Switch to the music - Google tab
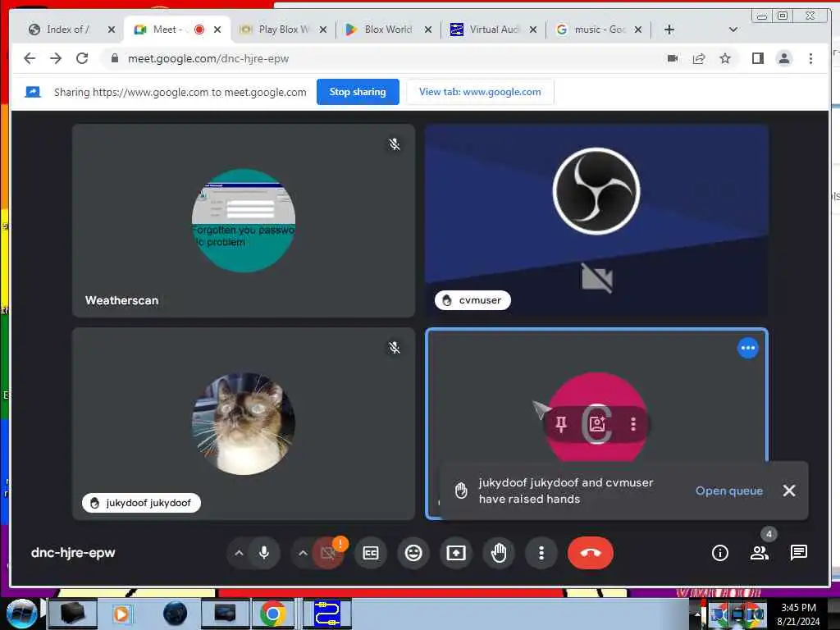The height and width of the screenshot is (630, 840). (598, 30)
